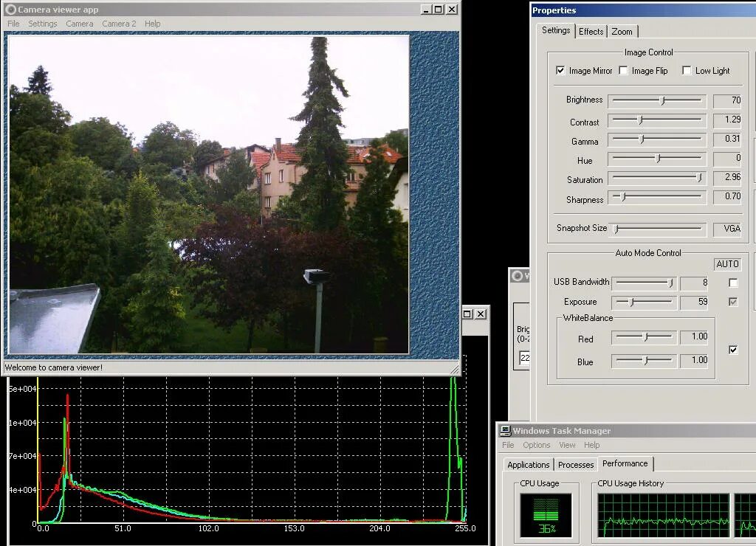This screenshot has height=546, width=756.
Task: Toggle the auto Exposure checkbox
Action: (733, 301)
